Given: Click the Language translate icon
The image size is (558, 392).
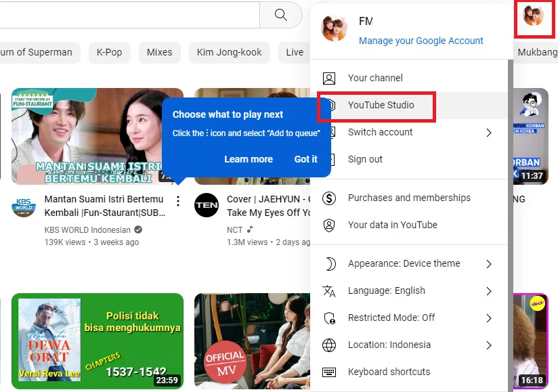Looking at the screenshot, I should pos(329,291).
